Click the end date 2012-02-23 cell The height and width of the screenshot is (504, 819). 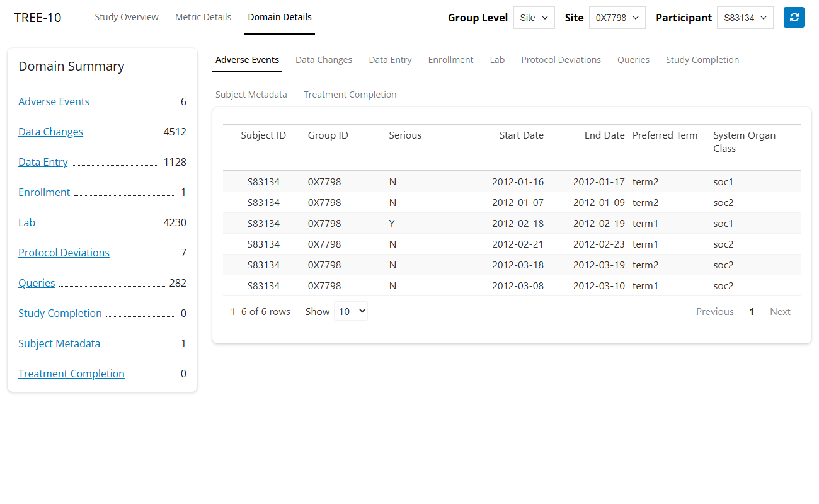(x=598, y=244)
